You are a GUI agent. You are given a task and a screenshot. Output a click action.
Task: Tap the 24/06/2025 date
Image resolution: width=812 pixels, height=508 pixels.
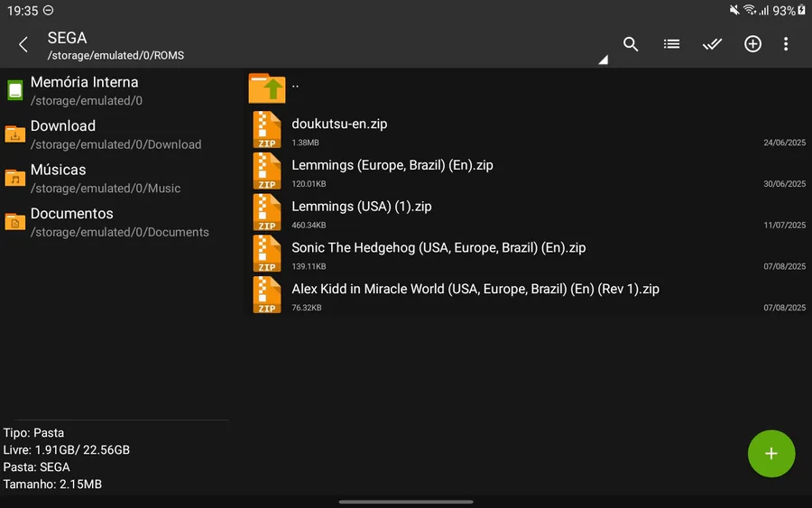click(785, 143)
